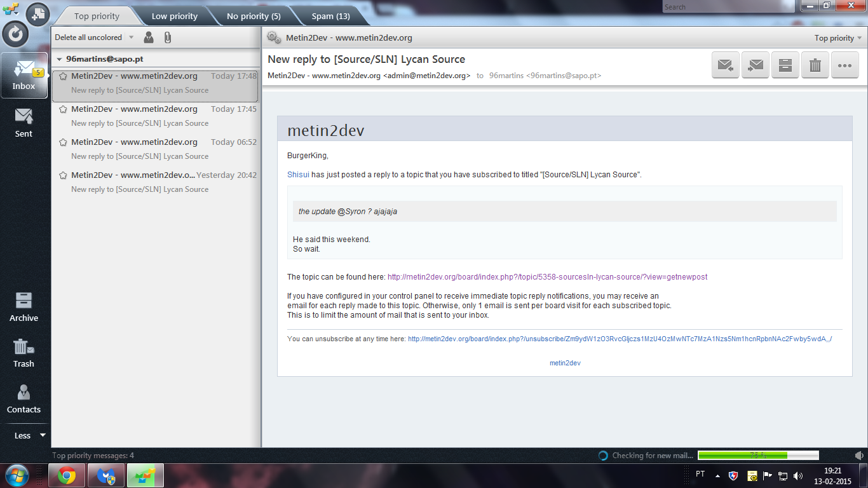Open more actions ellipsis button

(845, 65)
